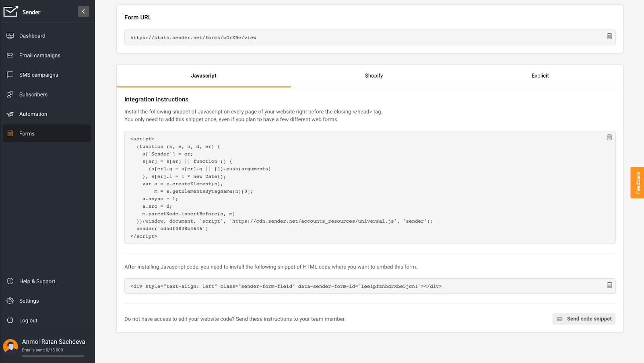
Task: Click the emails sent progress bar
Action: [53, 356]
